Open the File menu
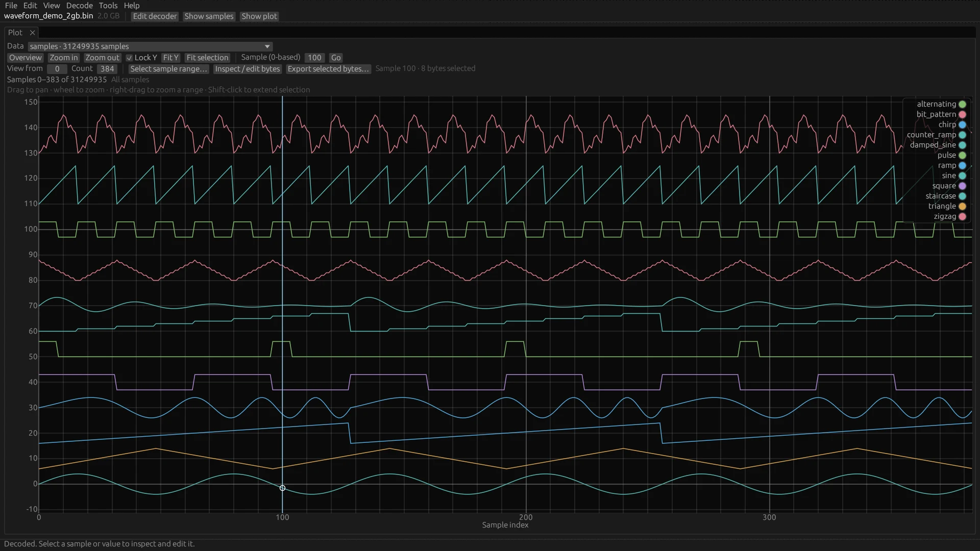The height and width of the screenshot is (551, 980). coord(11,6)
